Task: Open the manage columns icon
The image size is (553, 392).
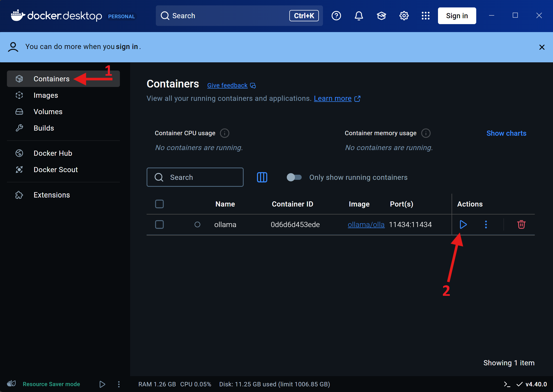Action: click(262, 177)
